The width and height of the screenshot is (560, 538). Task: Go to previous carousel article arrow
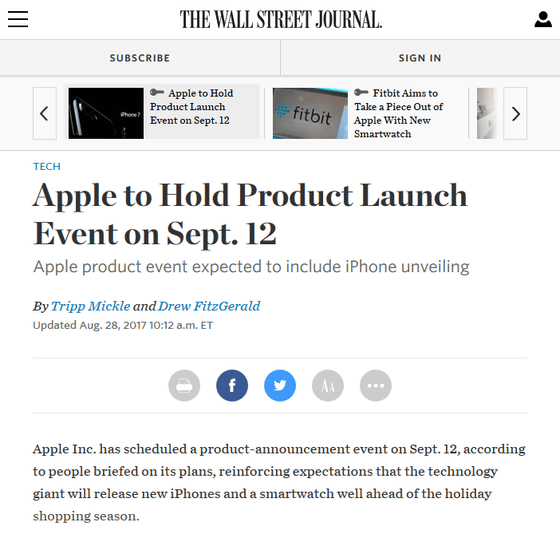(45, 113)
